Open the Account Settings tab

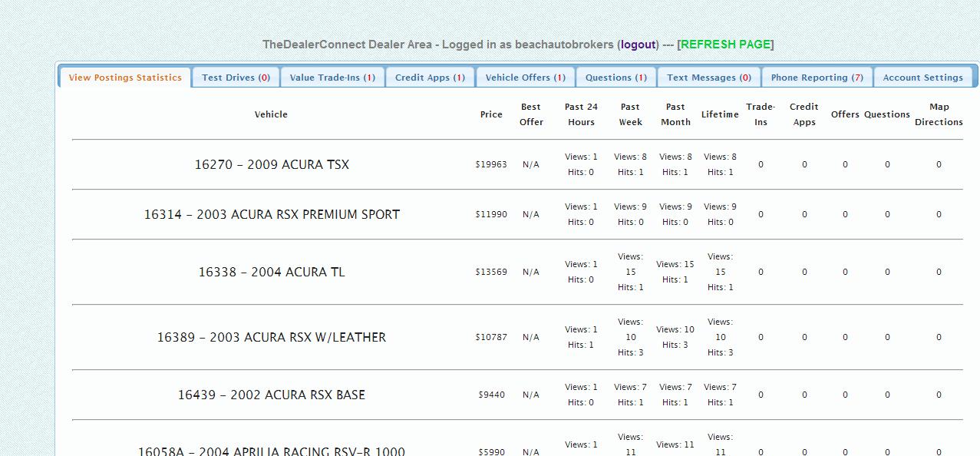tap(923, 78)
